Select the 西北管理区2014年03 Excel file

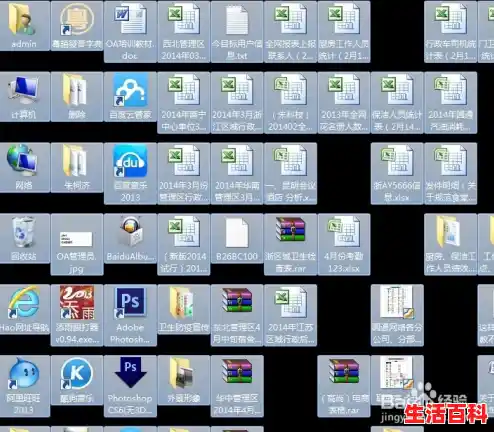point(184,31)
